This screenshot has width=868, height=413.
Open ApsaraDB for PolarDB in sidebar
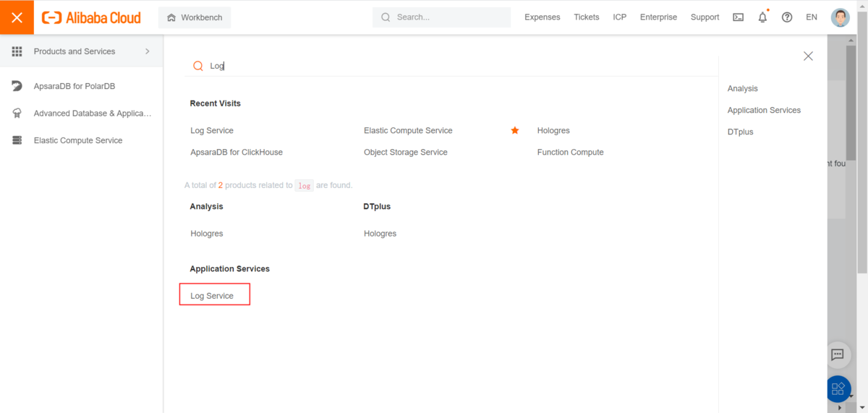75,86
